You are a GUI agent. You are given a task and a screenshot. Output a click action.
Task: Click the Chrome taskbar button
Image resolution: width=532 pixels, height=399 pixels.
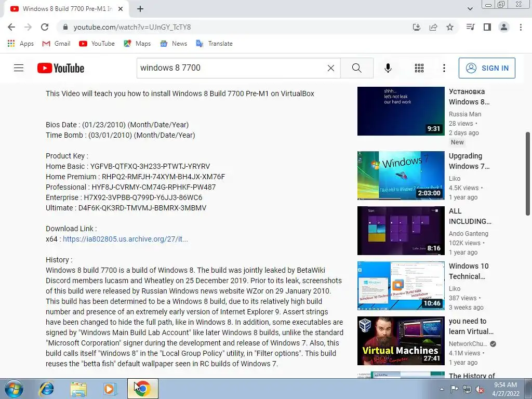pos(143,389)
